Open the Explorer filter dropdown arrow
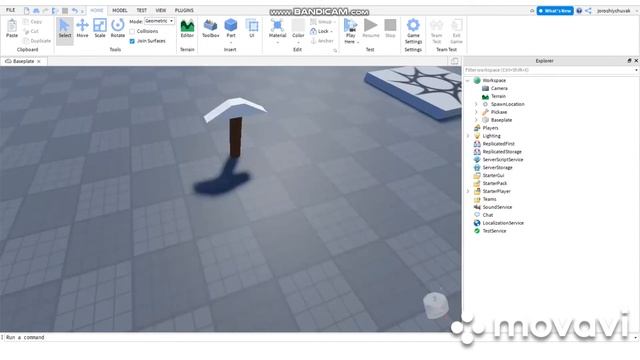Image resolution: width=640 pixels, height=360 pixels. 636,70
